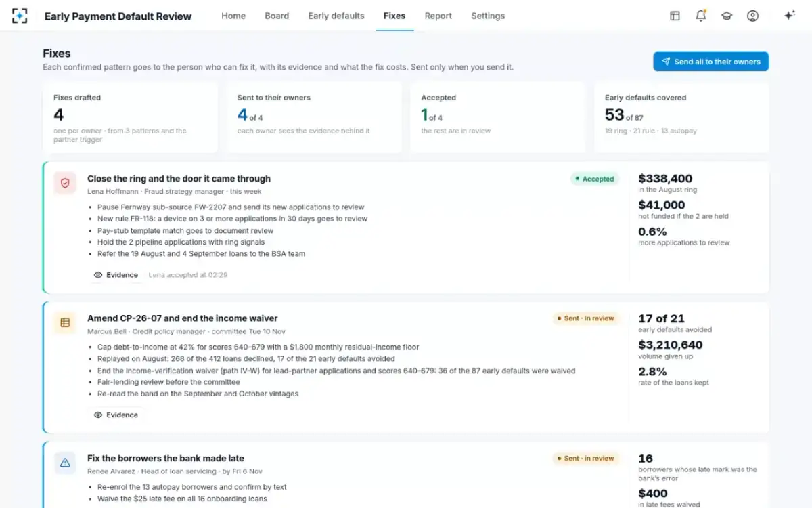Click Lena accepted at 02:29 text
The height and width of the screenshot is (508, 812).
[187, 275]
